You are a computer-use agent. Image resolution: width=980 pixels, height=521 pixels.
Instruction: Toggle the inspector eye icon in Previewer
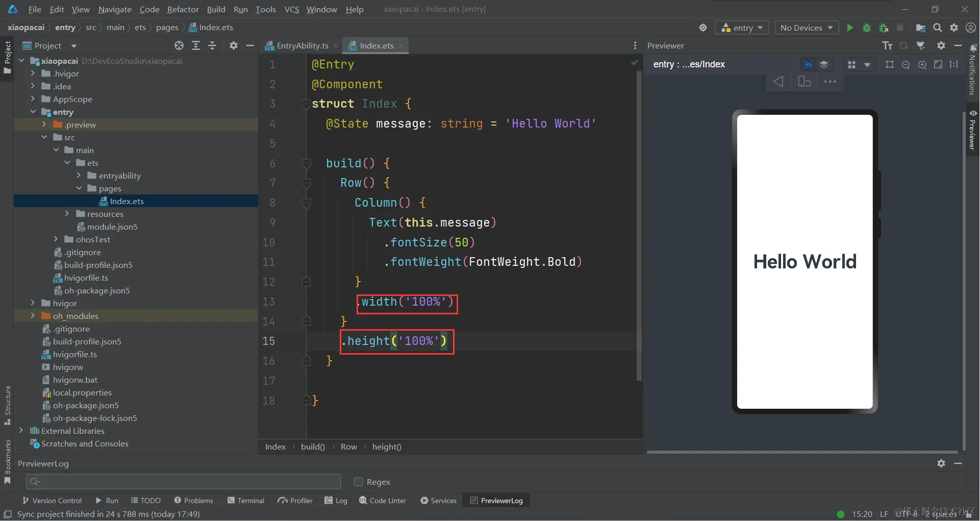point(809,64)
